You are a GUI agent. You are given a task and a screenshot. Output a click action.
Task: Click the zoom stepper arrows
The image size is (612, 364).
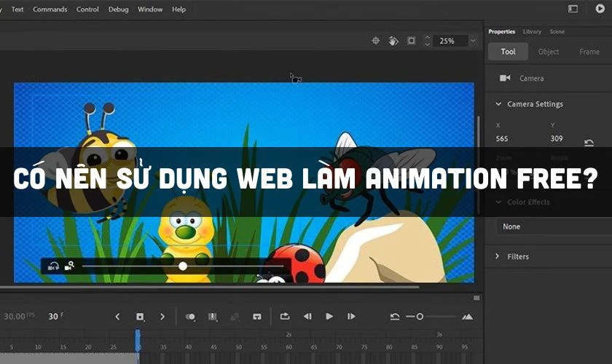tap(428, 40)
